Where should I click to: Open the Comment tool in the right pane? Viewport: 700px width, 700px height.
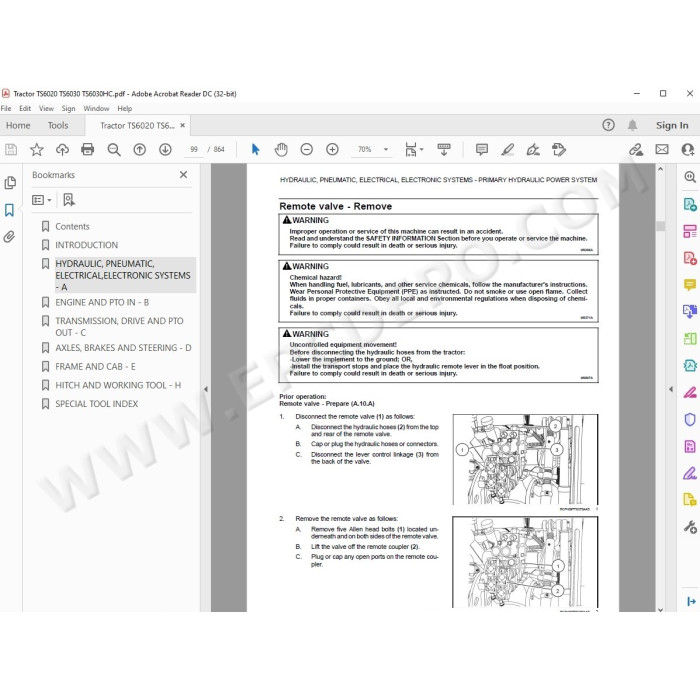pyautogui.click(x=690, y=284)
